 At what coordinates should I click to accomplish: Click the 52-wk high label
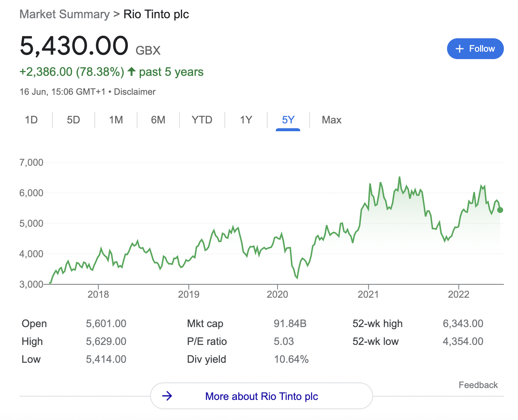coord(378,324)
